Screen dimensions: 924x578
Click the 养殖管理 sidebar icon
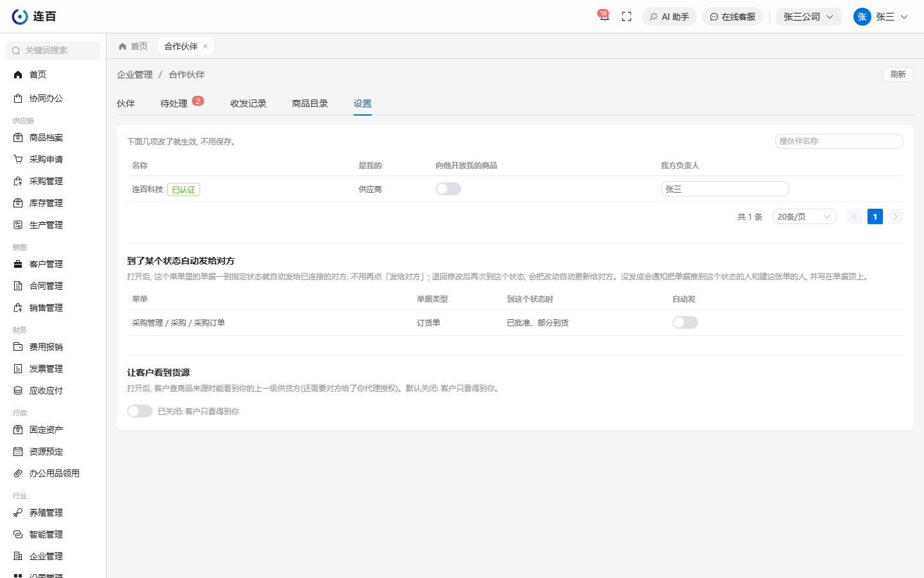tap(18, 512)
